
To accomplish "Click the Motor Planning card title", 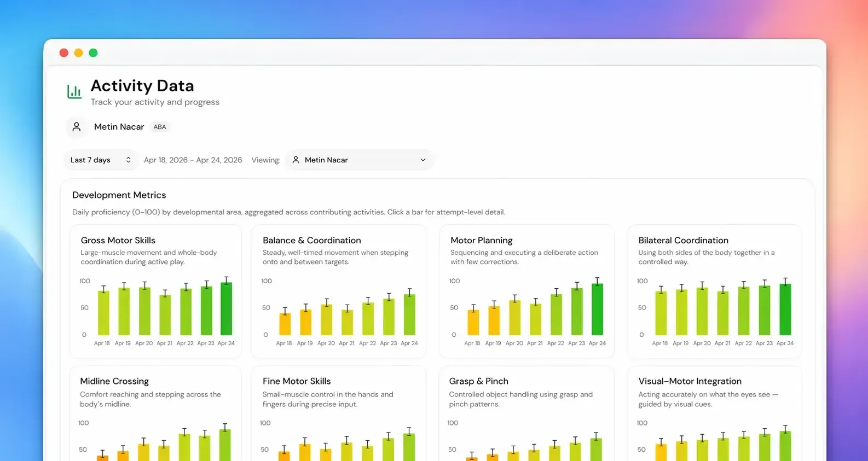I will click(482, 240).
